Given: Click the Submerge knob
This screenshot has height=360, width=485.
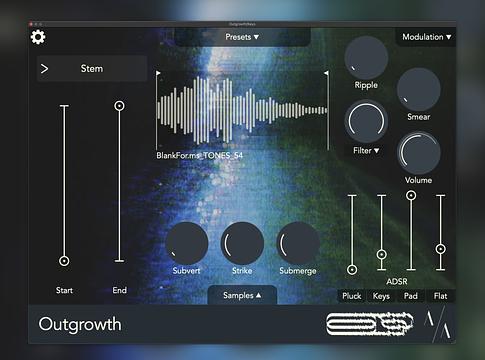Looking at the screenshot, I should coord(298,243).
